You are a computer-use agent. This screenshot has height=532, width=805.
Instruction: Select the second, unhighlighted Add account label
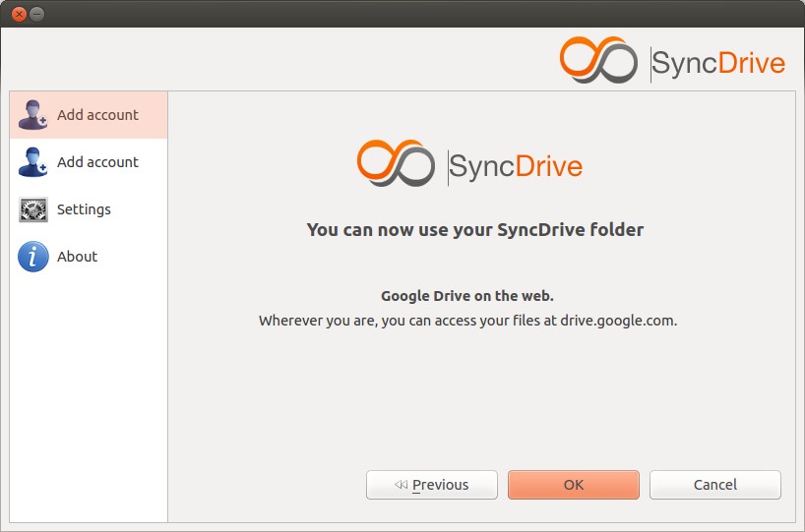(97, 162)
